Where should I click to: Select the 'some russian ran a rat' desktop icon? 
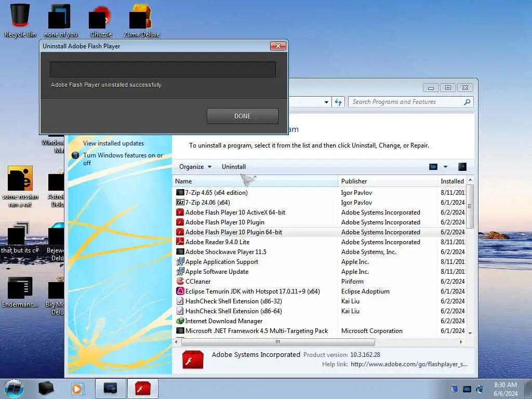pyautogui.click(x=20, y=187)
